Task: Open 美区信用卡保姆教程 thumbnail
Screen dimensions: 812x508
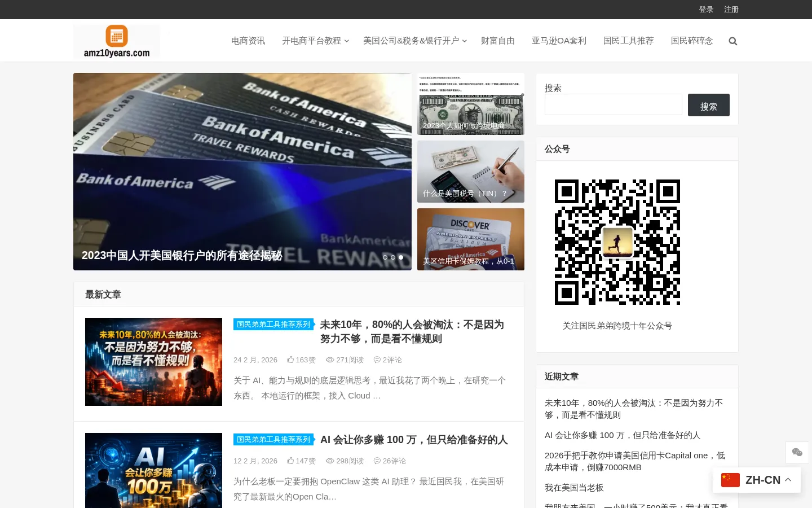Action: [471, 239]
